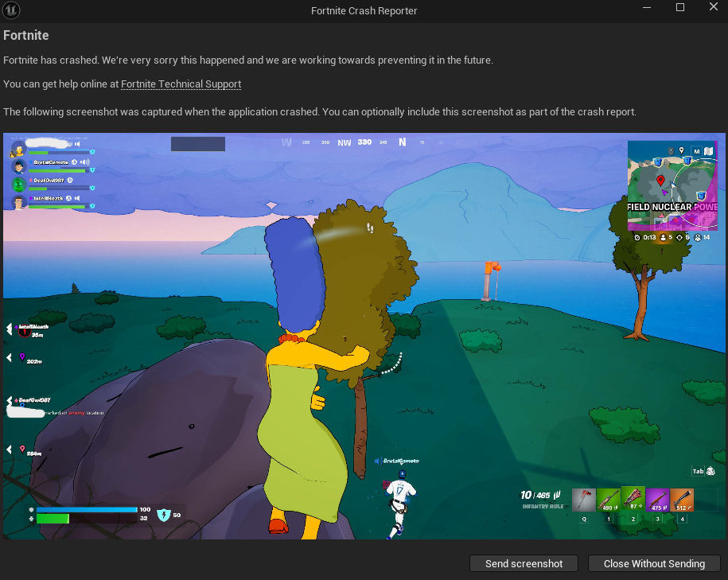
Task: Click the M key hint on minimap
Action: click(696, 151)
